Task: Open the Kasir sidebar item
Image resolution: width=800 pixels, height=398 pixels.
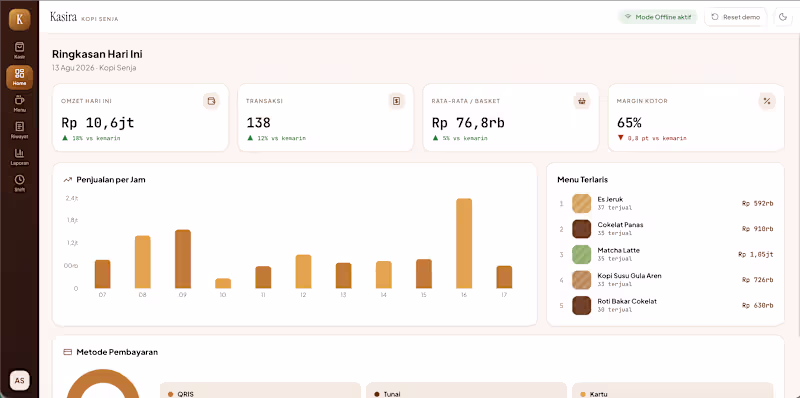Action: (x=19, y=51)
